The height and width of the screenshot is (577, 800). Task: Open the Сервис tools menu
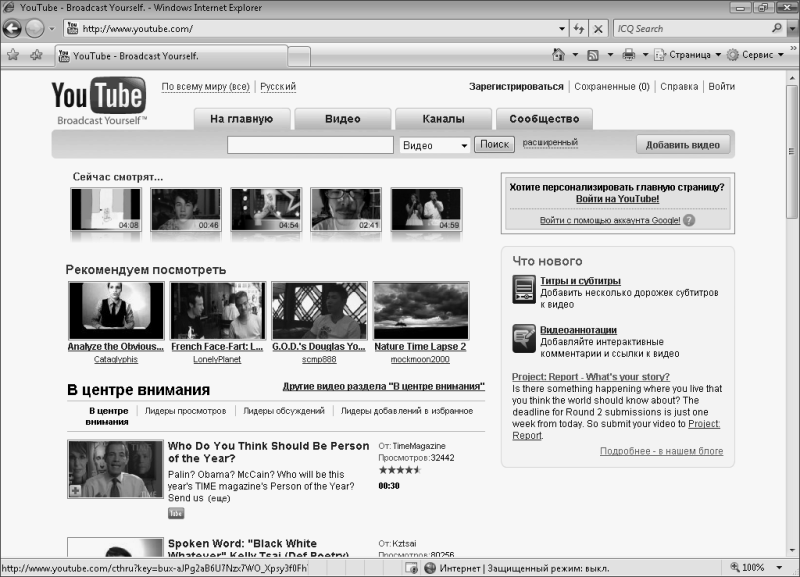click(x=758, y=55)
